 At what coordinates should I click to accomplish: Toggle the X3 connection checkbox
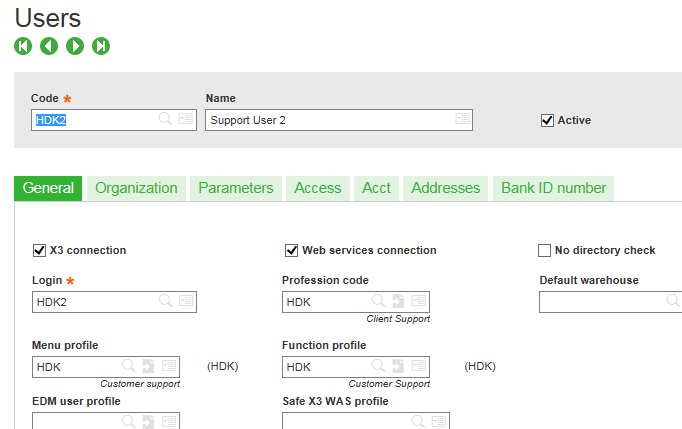40,250
